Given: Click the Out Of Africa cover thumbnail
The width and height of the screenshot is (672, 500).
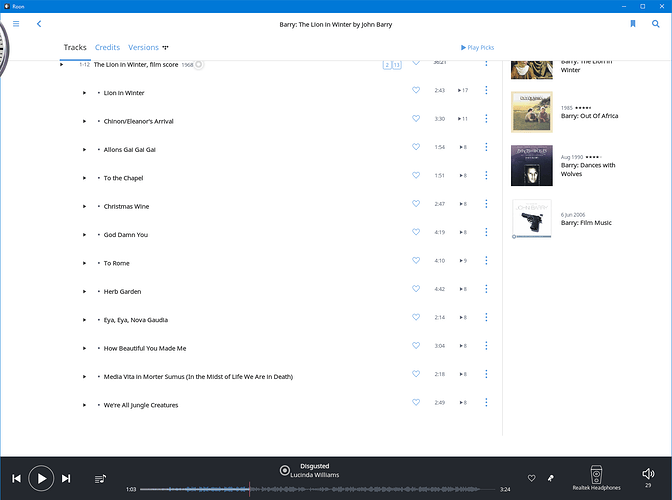Looking at the screenshot, I should coord(531,112).
